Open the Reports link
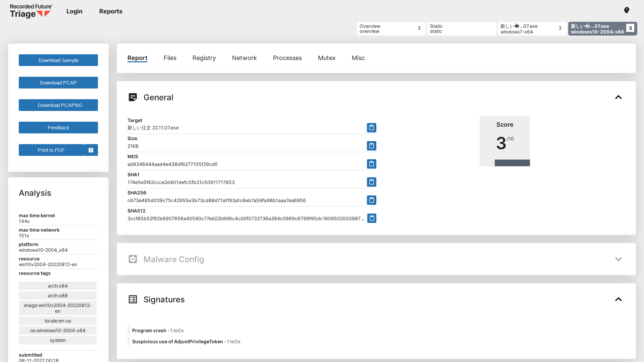Viewport: 644px width, 362px height. (111, 11)
